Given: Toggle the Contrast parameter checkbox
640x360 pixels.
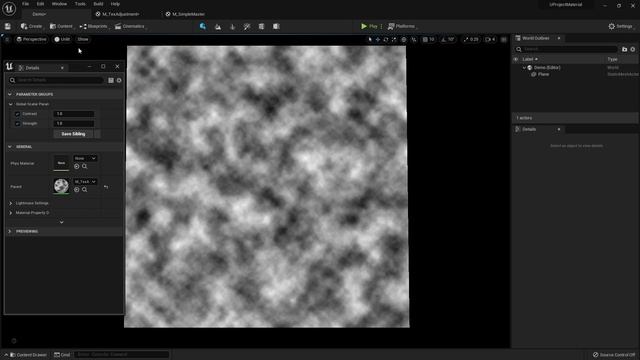Looking at the screenshot, I should pos(18,114).
